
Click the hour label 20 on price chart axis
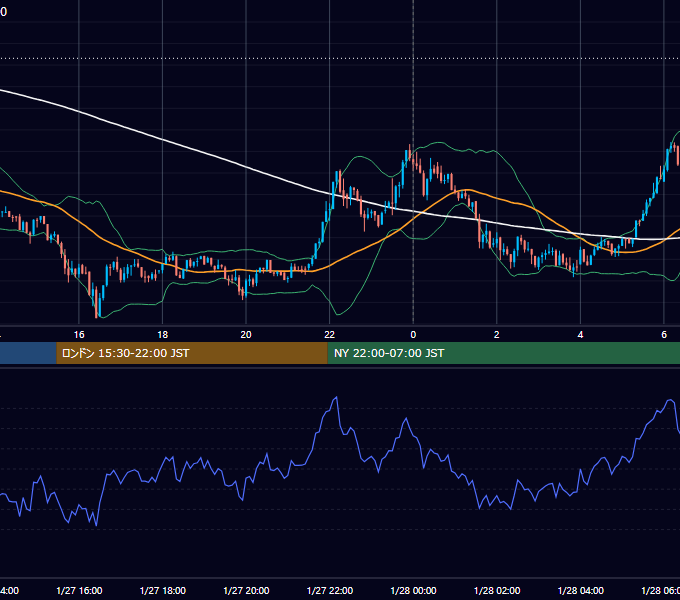246,335
